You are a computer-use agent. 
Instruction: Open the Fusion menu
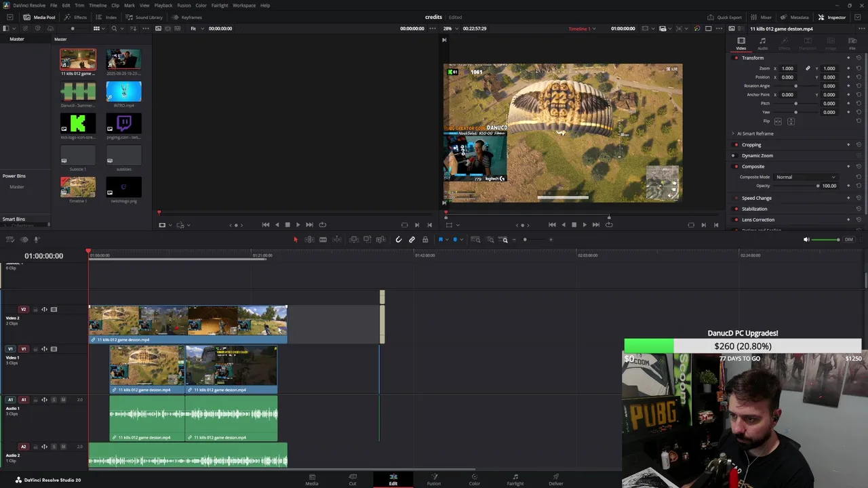click(x=184, y=5)
